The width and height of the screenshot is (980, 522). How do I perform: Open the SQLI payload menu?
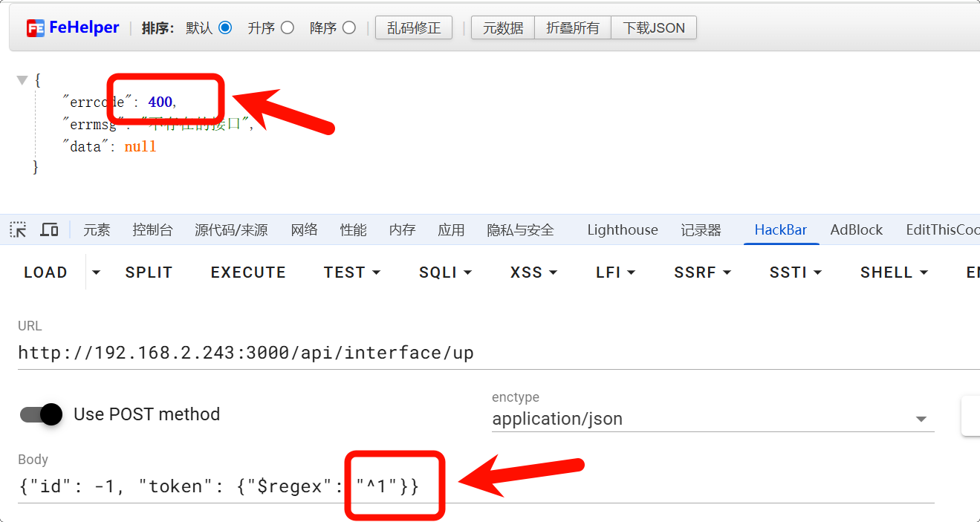pos(445,273)
